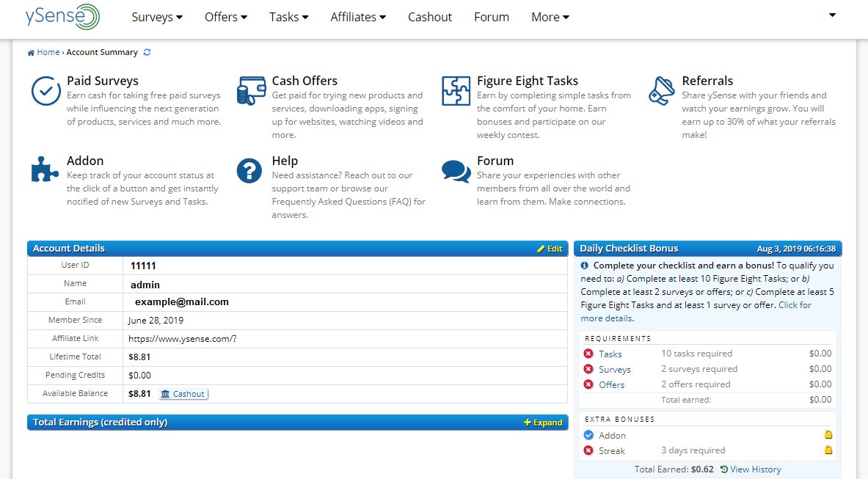Click the Daily Checklist timestamp Aug 3, 2019

(797, 249)
